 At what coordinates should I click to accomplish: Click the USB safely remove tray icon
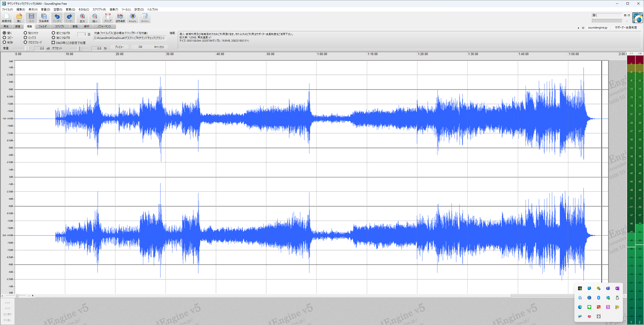click(x=617, y=298)
